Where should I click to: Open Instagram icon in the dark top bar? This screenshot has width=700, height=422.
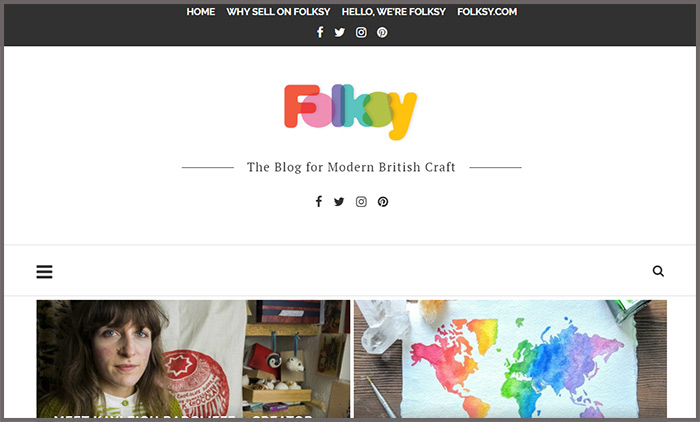(361, 32)
